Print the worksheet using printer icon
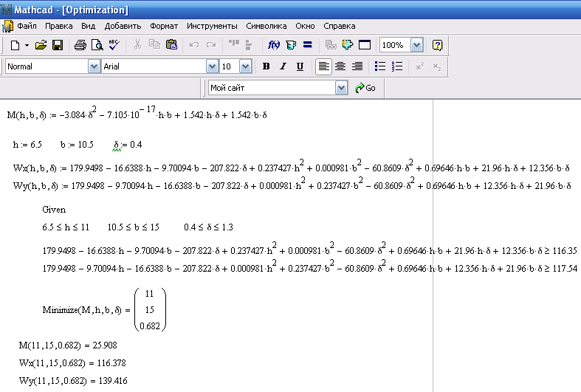 [80, 45]
